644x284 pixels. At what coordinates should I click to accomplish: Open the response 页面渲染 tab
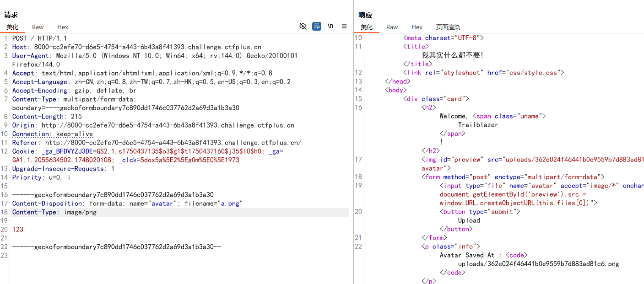pyautogui.click(x=448, y=27)
